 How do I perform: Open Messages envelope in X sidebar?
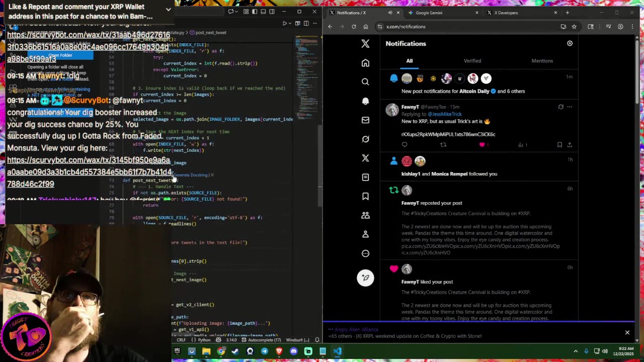pyautogui.click(x=365, y=120)
